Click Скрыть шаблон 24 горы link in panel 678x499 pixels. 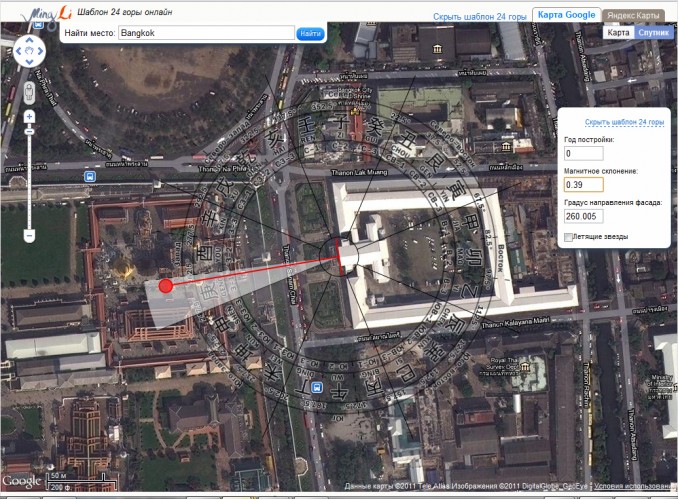click(x=624, y=122)
